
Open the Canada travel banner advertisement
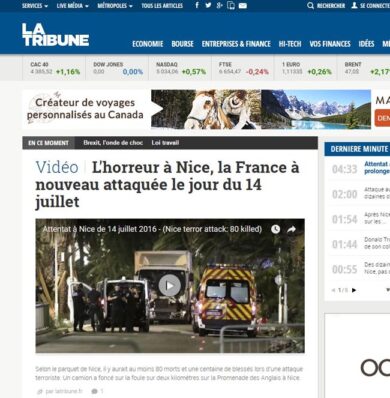tap(206, 109)
